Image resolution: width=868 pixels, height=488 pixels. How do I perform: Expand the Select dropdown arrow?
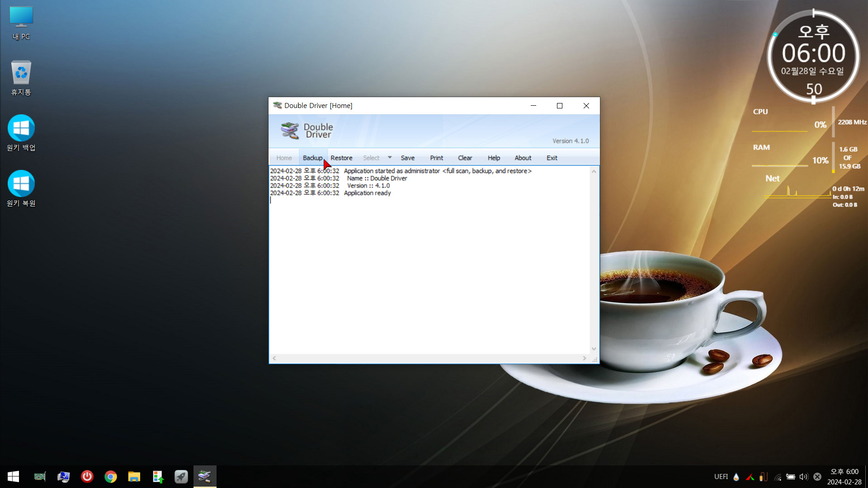(x=390, y=157)
